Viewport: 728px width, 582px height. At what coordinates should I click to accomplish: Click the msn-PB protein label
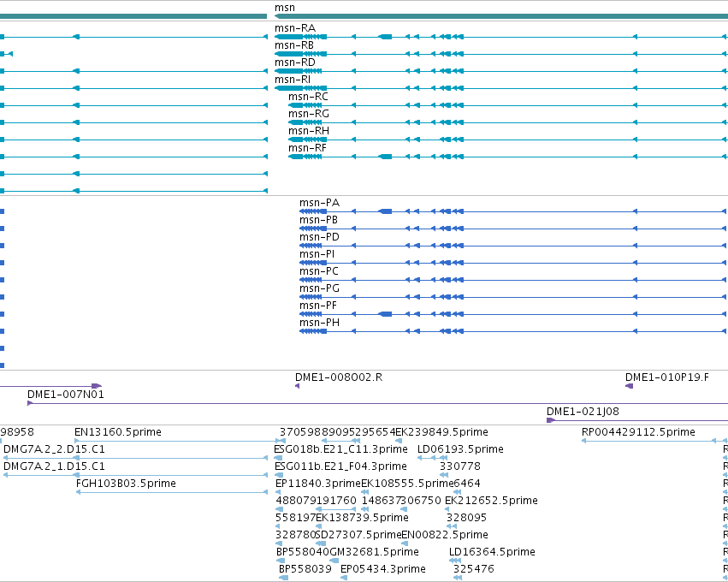pos(318,220)
